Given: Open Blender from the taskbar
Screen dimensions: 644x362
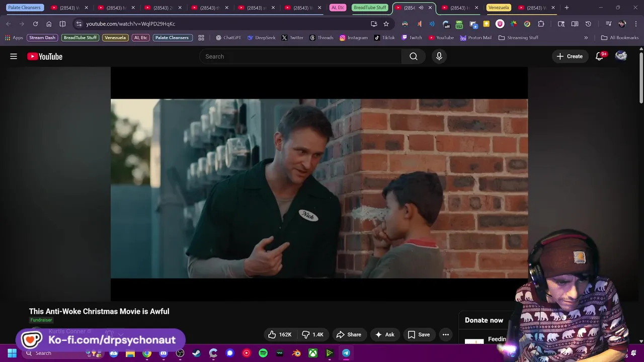Looking at the screenshot, I should (296, 353).
